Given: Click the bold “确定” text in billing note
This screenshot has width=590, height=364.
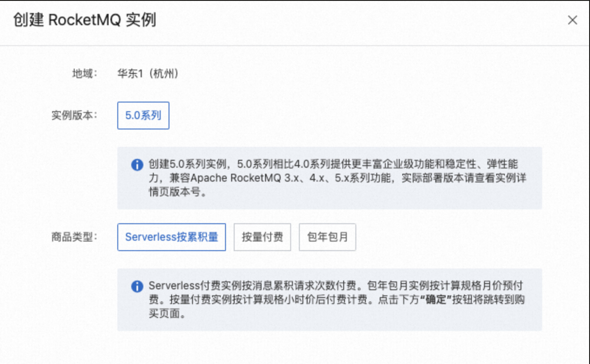Looking at the screenshot, I should (x=435, y=300).
